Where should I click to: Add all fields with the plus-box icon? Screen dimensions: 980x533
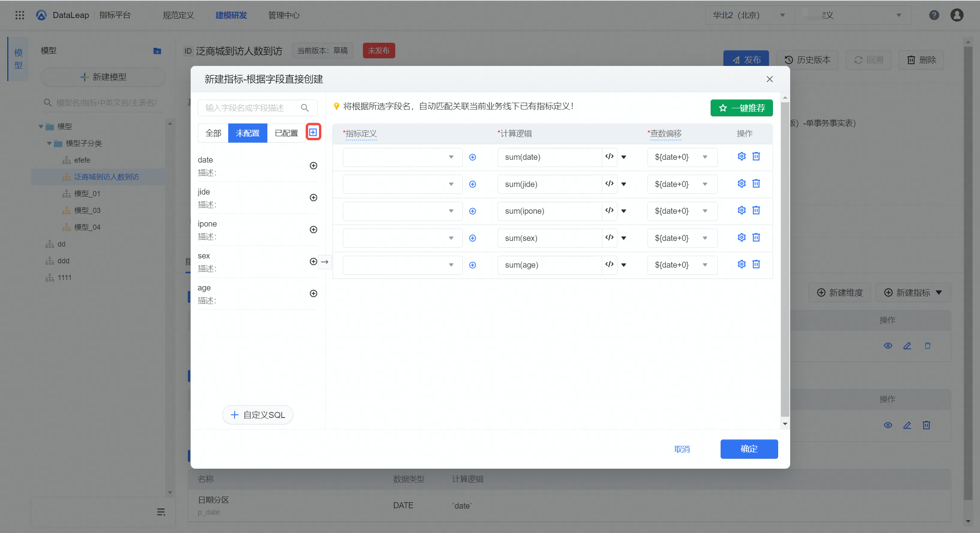point(313,132)
